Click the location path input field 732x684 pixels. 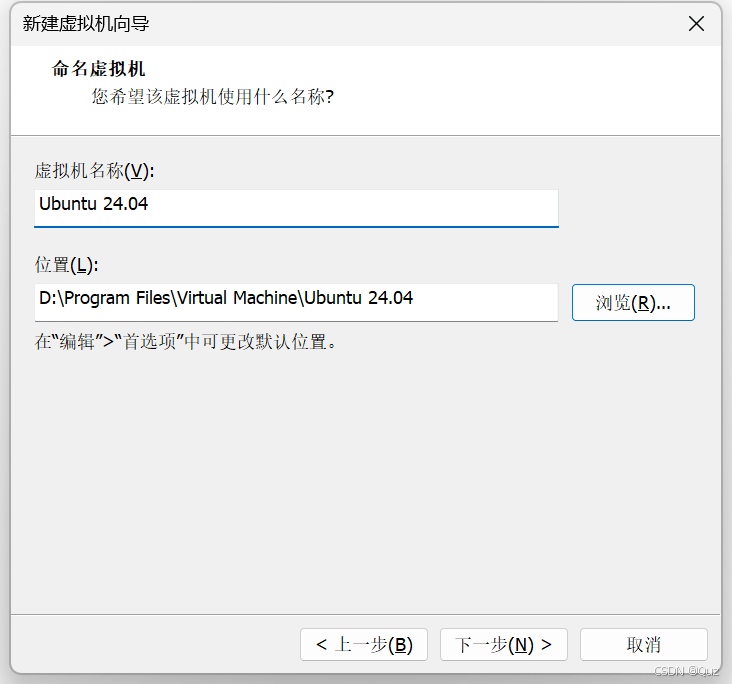pyautogui.click(x=296, y=302)
